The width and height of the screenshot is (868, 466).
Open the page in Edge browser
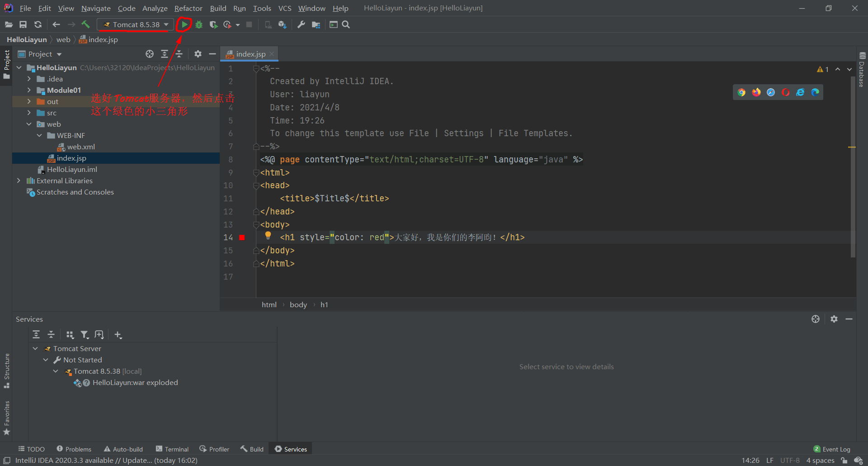[815, 92]
